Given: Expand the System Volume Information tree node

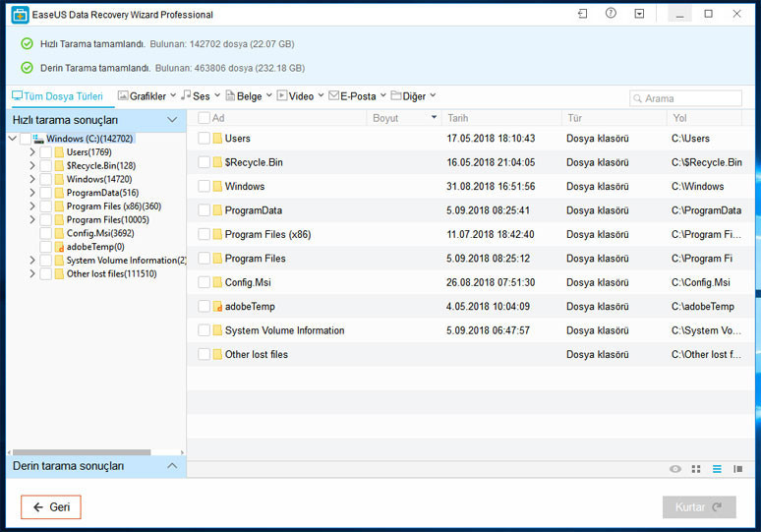Looking at the screenshot, I should pyautogui.click(x=32, y=261).
